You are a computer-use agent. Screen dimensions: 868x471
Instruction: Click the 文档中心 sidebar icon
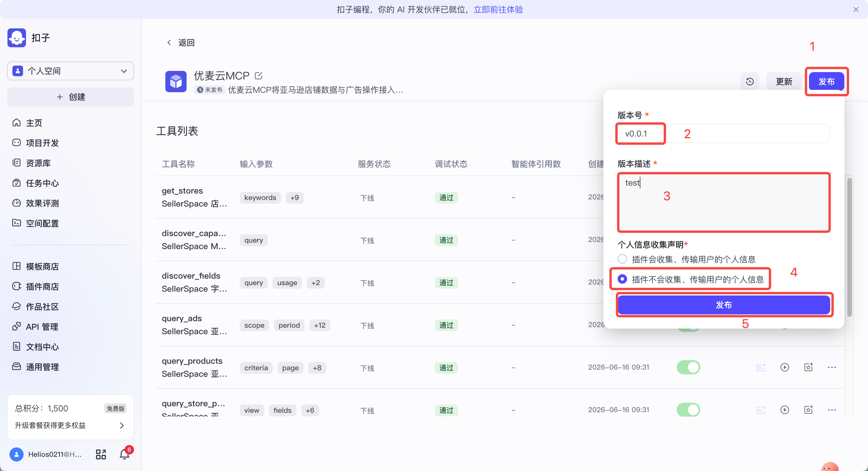[17, 347]
